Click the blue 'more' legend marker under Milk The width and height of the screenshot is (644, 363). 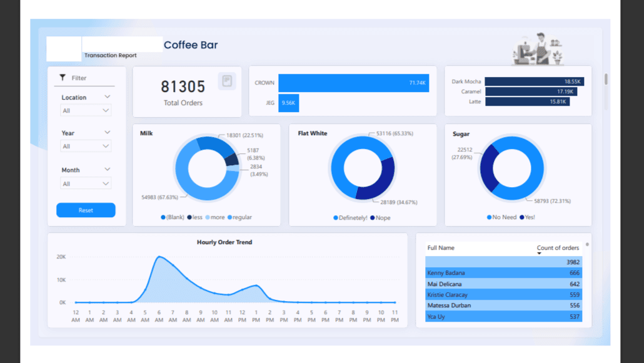208,217
